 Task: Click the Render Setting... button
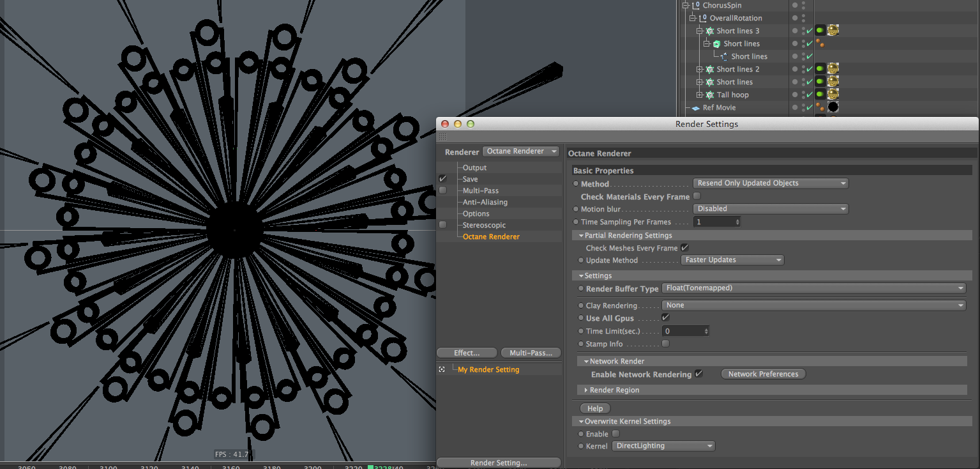pyautogui.click(x=499, y=463)
